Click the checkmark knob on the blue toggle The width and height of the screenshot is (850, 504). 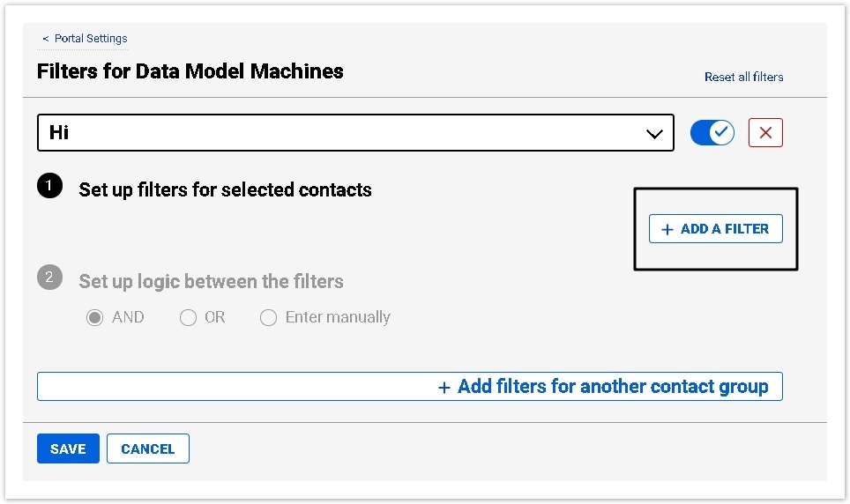[x=722, y=133]
